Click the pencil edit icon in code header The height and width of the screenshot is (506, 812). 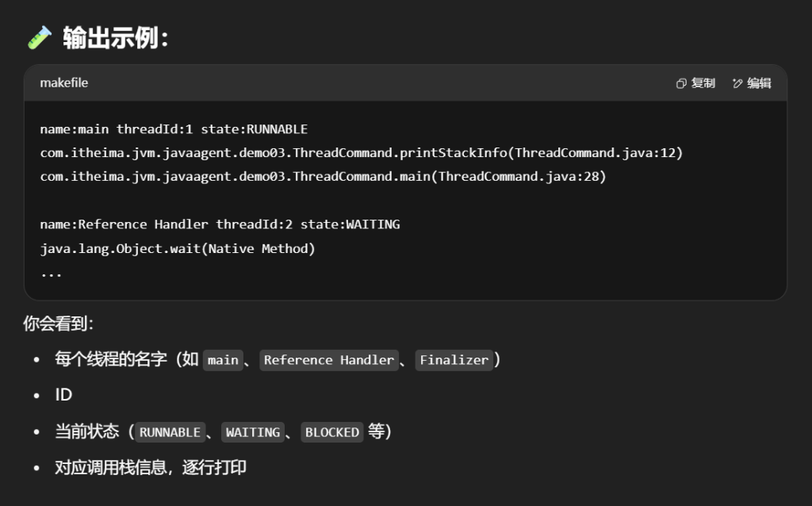click(x=737, y=83)
